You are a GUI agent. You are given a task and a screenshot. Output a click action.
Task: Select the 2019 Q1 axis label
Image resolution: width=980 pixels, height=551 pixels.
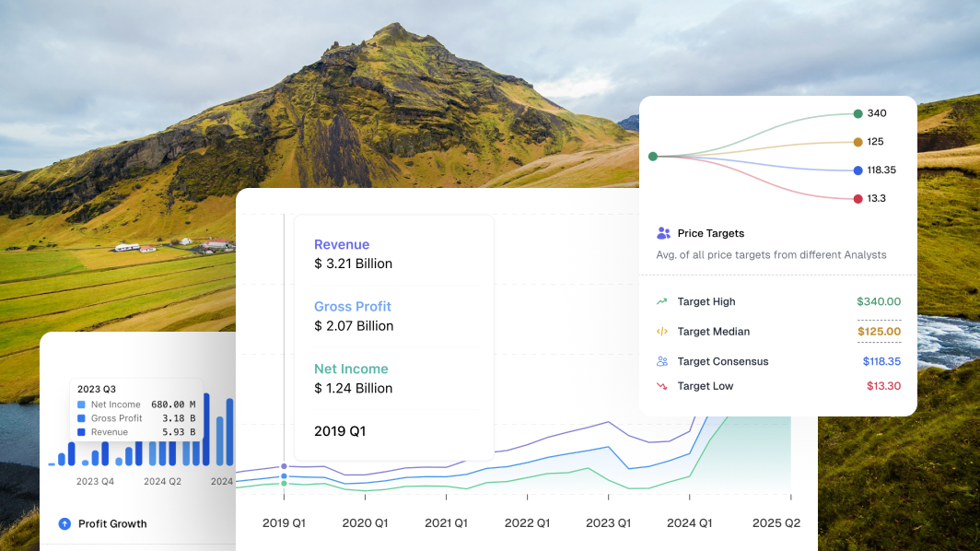(x=284, y=523)
